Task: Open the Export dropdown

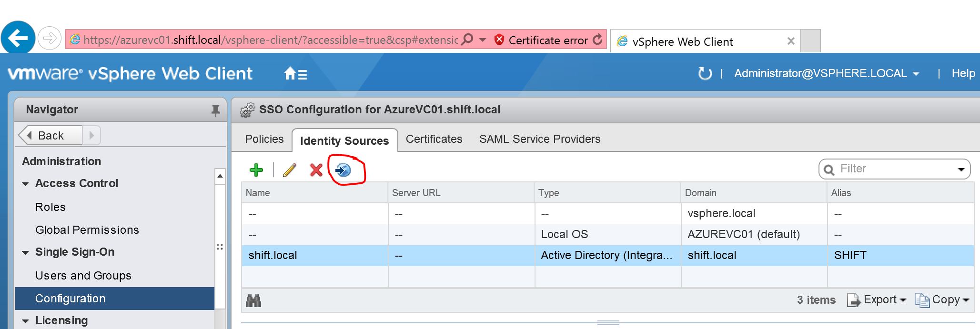Action: tap(877, 300)
